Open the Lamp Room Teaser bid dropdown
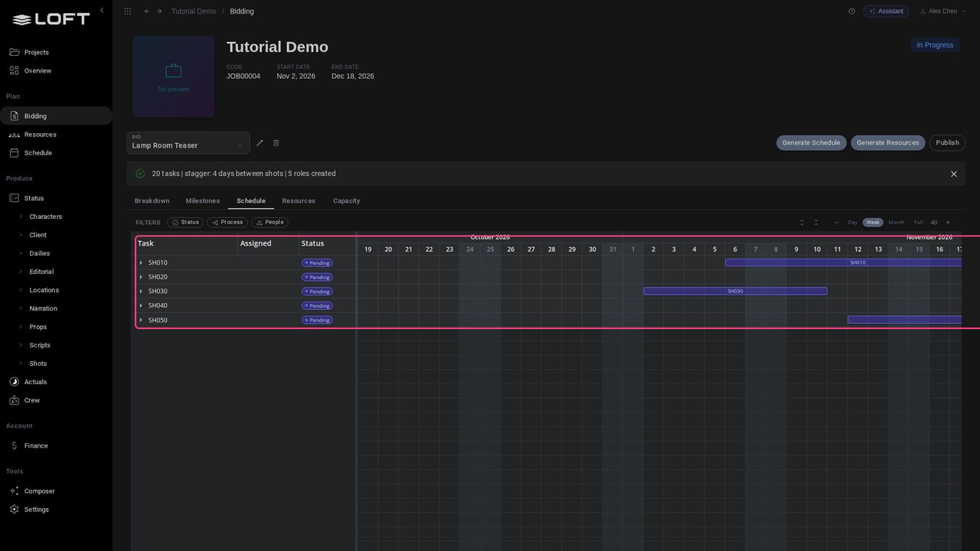 (188, 143)
